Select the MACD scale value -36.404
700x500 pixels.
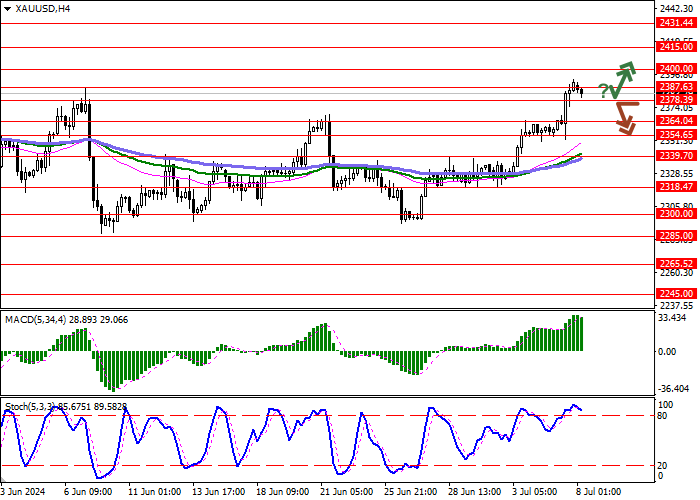pos(674,389)
